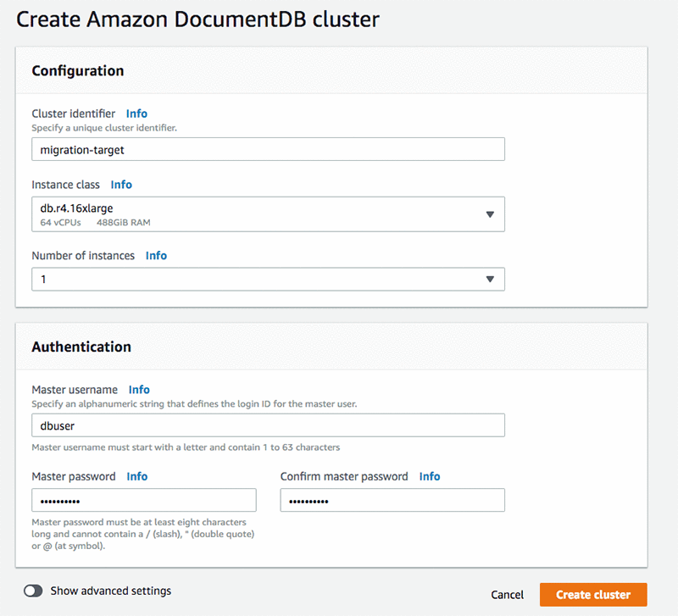678x616 pixels.
Task: Toggle Show advanced settings switch
Action: (x=34, y=591)
